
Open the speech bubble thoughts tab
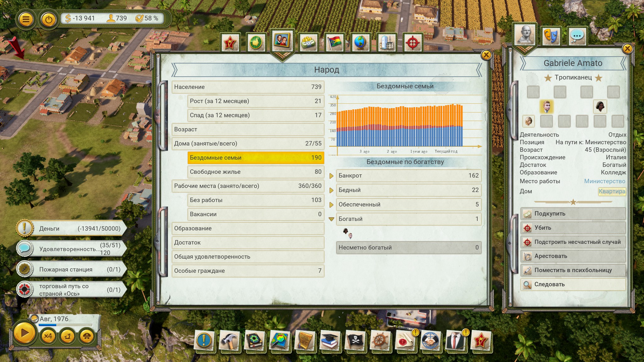pos(577,36)
